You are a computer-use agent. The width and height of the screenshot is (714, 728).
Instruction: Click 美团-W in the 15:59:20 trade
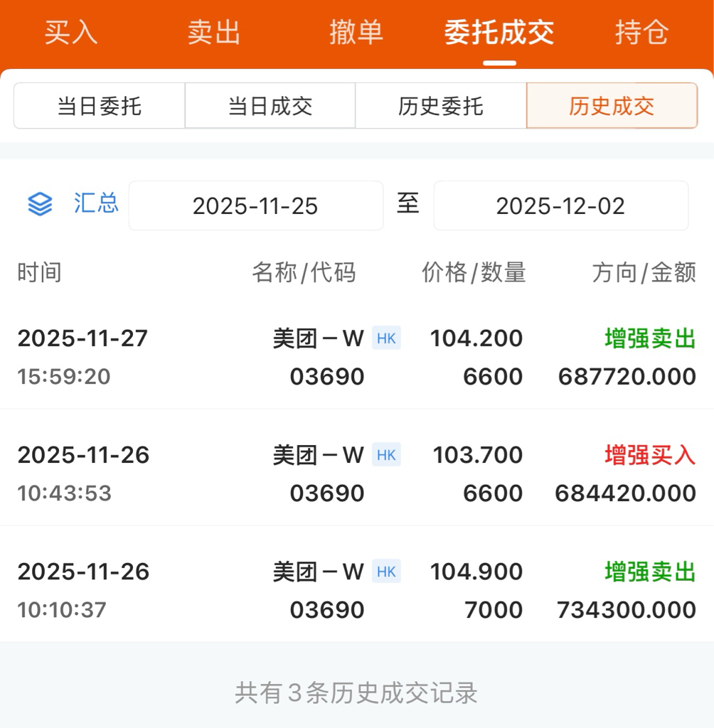318,338
